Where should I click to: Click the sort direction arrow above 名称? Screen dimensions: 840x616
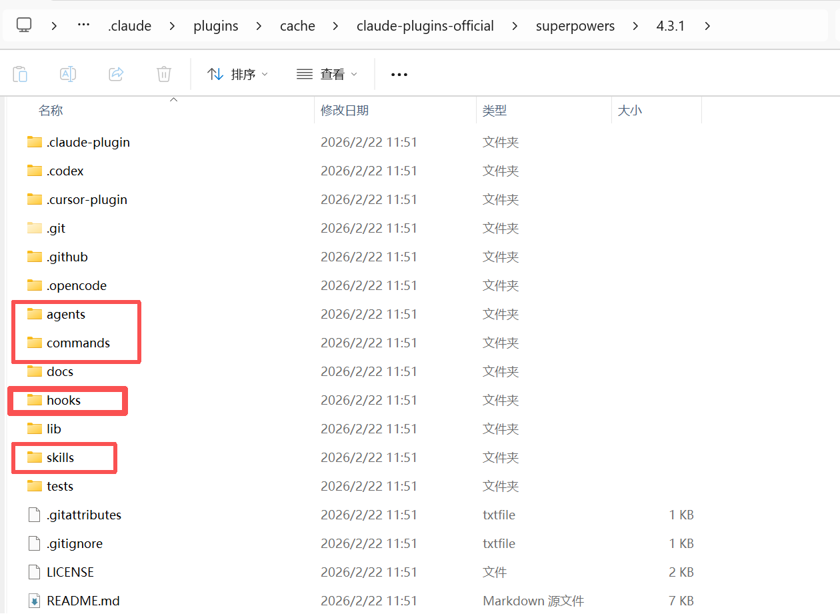click(x=173, y=99)
